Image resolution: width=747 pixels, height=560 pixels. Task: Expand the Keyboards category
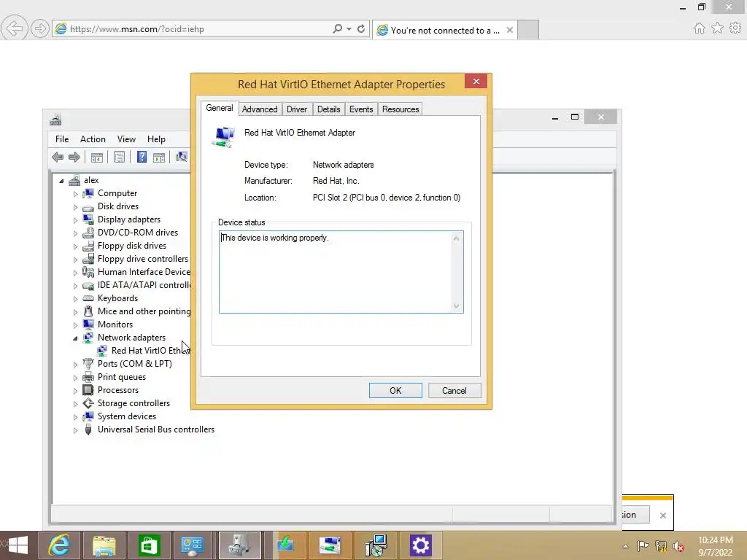pyautogui.click(x=75, y=298)
